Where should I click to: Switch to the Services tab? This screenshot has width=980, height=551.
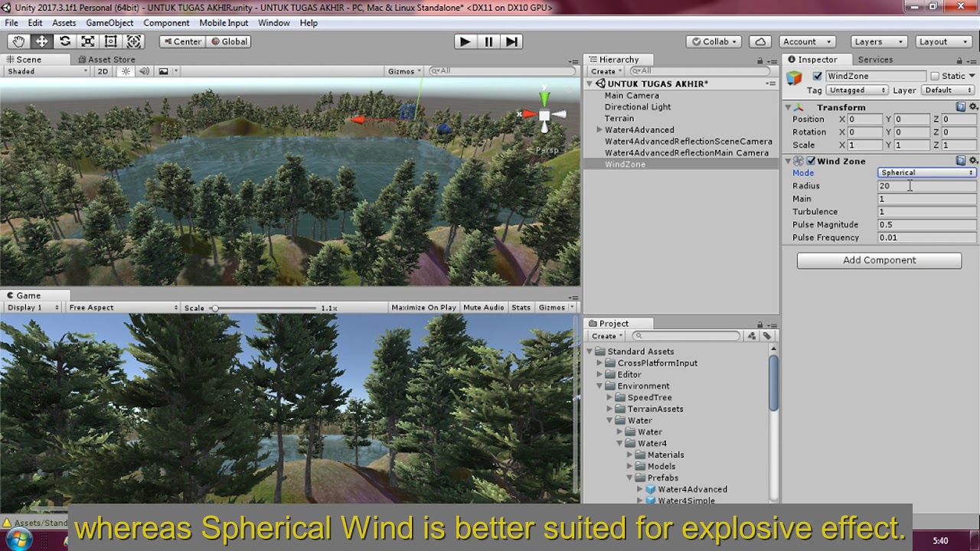pos(875,60)
